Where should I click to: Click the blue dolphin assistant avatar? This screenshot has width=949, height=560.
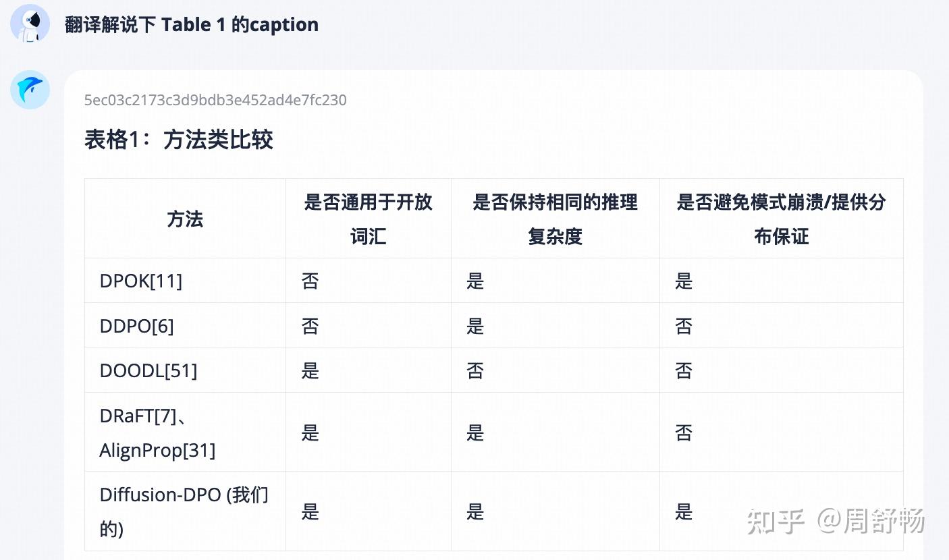point(30,90)
